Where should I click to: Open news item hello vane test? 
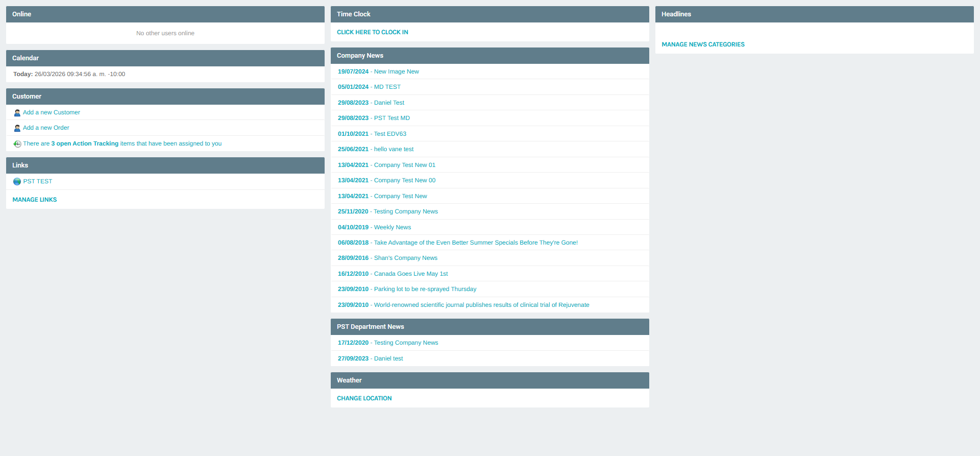(376, 149)
